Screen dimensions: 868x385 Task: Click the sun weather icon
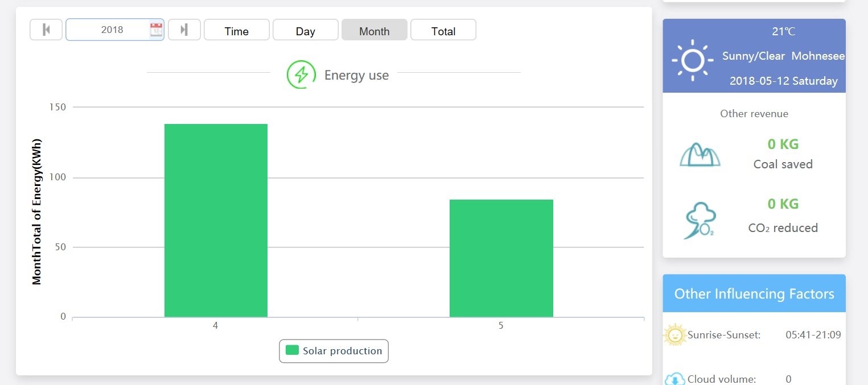[692, 60]
